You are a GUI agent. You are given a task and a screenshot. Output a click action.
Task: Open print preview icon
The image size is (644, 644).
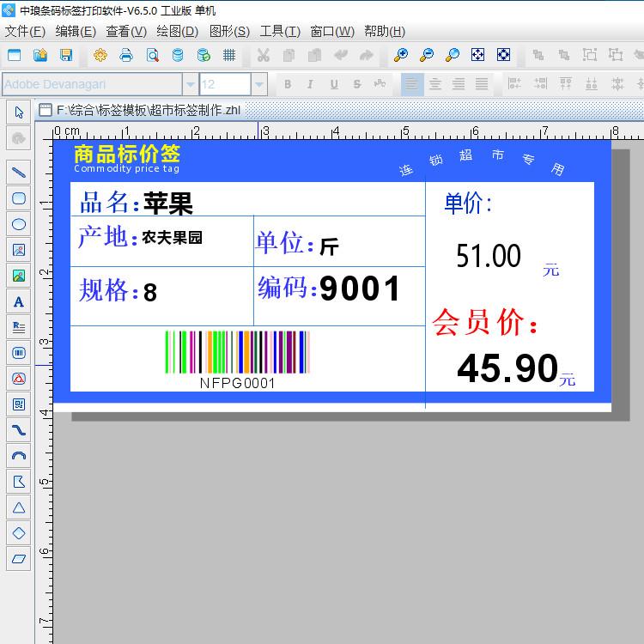[x=152, y=55]
